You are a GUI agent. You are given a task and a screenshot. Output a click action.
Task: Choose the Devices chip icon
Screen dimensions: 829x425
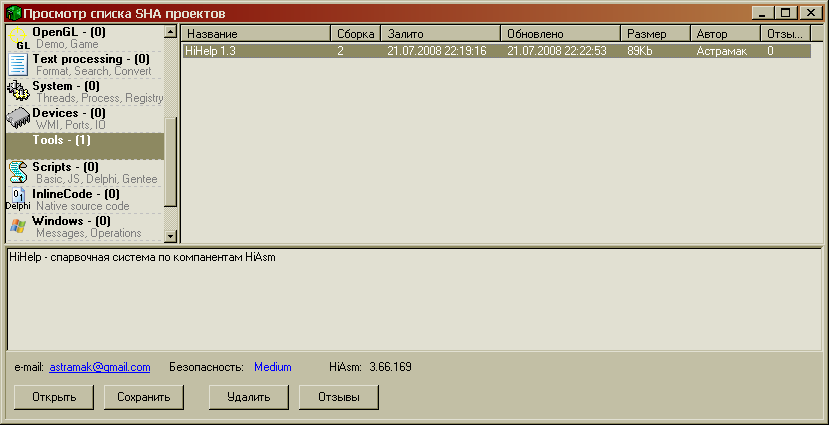pyautogui.click(x=18, y=119)
